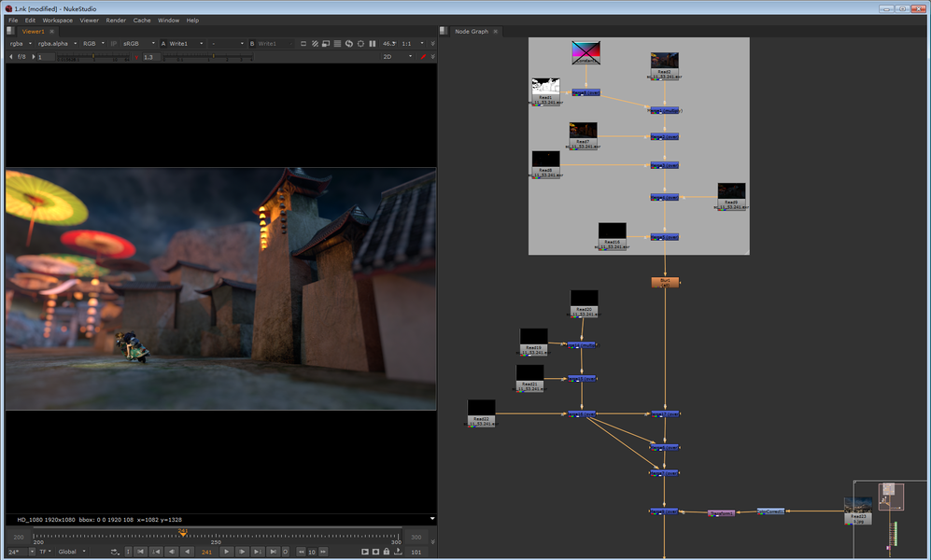Viewport: 931px width, 560px height.
Task: Toggle the ROI region of interest icon
Action: [x=360, y=43]
